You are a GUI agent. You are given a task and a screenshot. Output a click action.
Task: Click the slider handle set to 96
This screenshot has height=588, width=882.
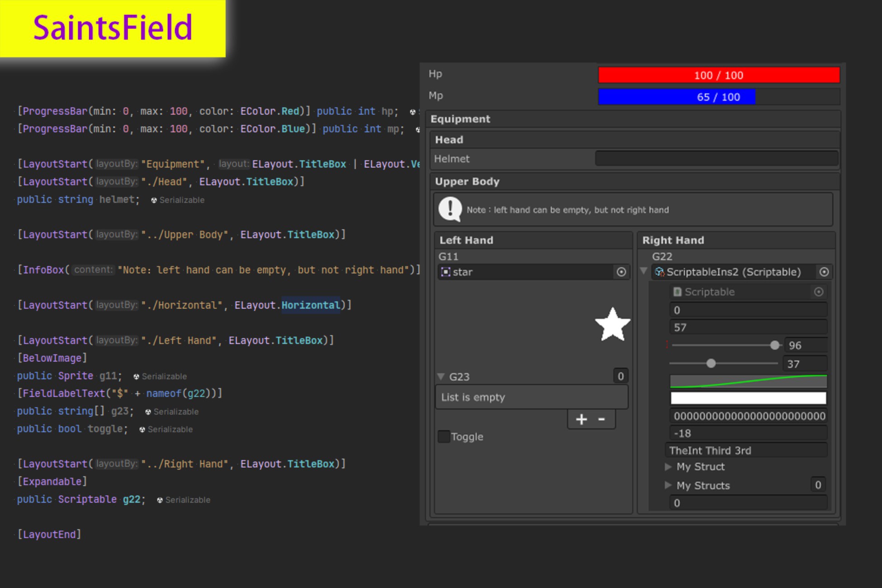[774, 345]
